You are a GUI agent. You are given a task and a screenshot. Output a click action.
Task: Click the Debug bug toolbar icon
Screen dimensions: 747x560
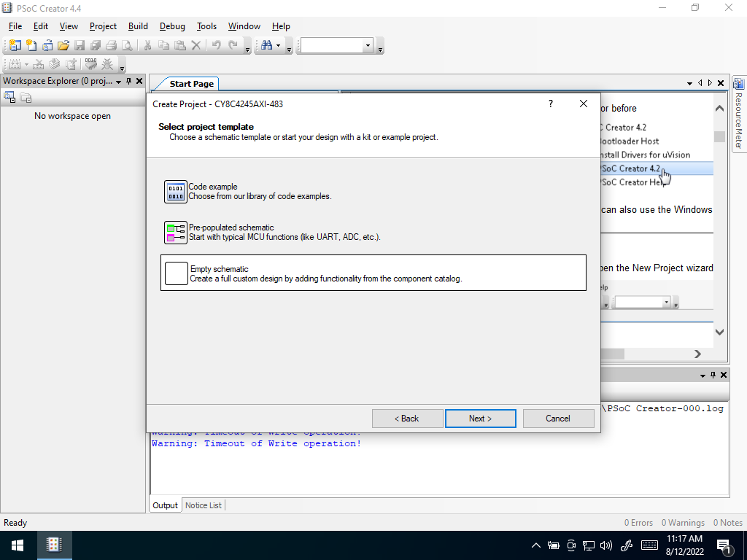click(x=107, y=64)
